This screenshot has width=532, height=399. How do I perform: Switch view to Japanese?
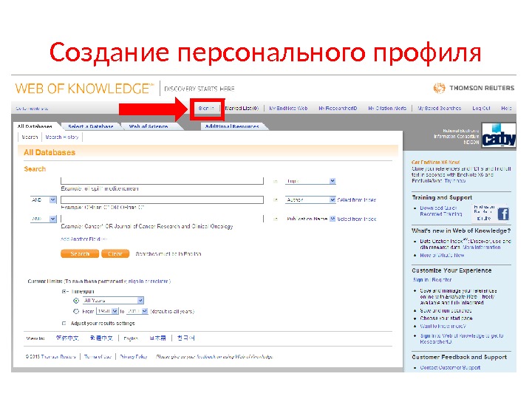158,338
